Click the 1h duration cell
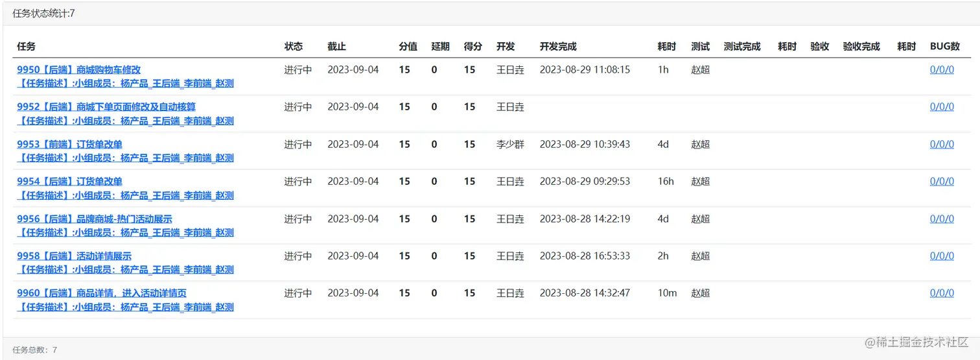Image resolution: width=980 pixels, height=360 pixels. click(663, 69)
